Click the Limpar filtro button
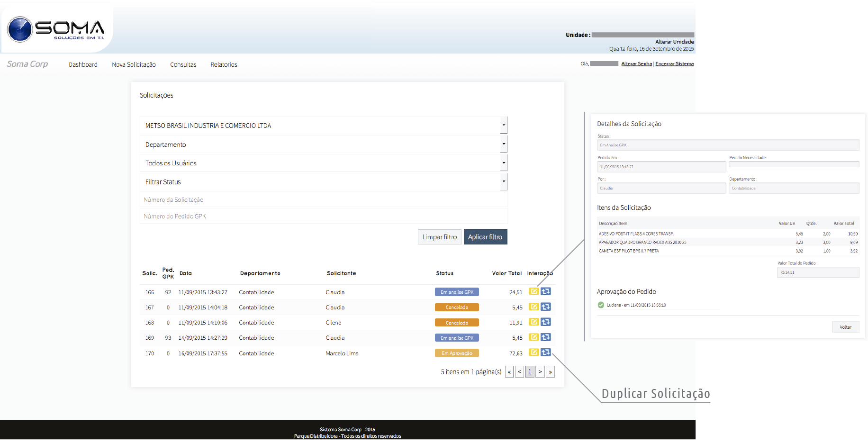Viewport: 868px width, 443px height. point(439,237)
